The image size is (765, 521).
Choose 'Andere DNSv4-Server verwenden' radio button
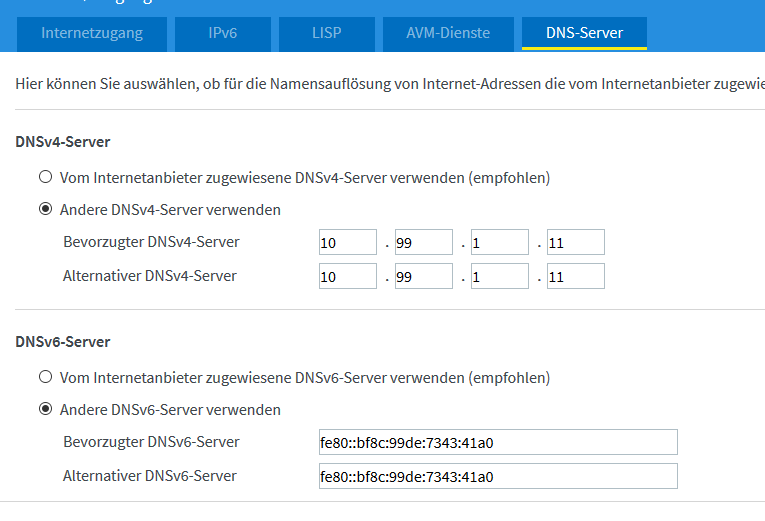point(45,210)
